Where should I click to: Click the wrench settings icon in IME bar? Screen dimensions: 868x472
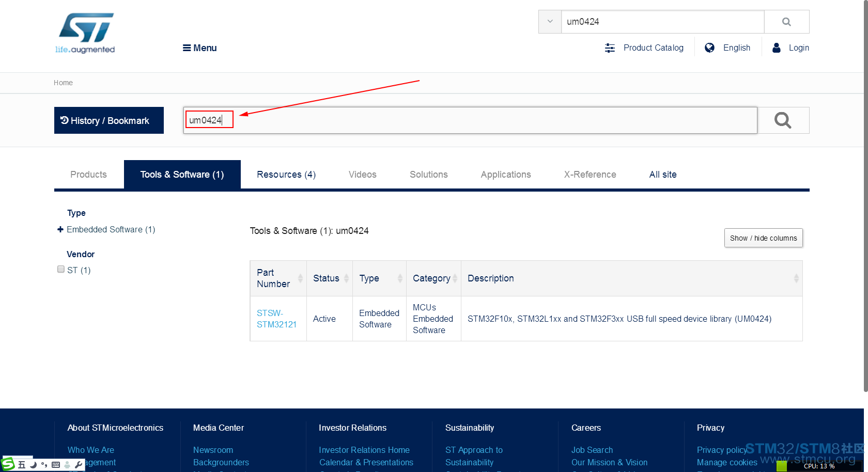coord(79,465)
